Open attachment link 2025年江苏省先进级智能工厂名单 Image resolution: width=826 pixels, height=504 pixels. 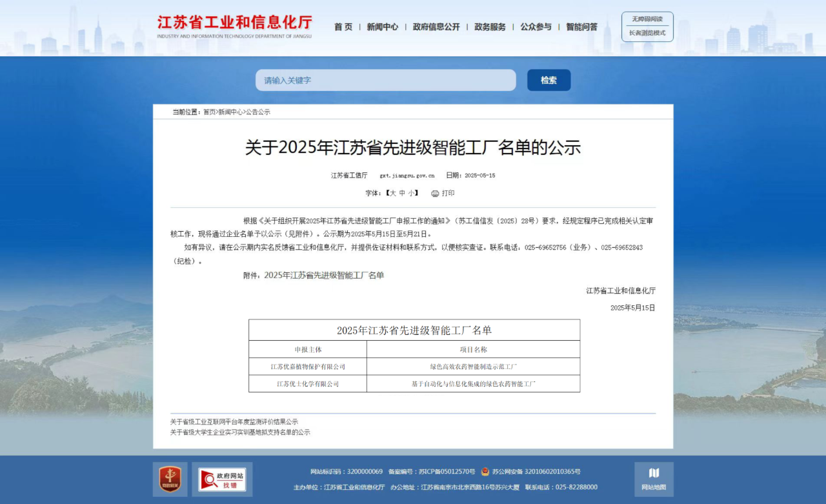324,276
